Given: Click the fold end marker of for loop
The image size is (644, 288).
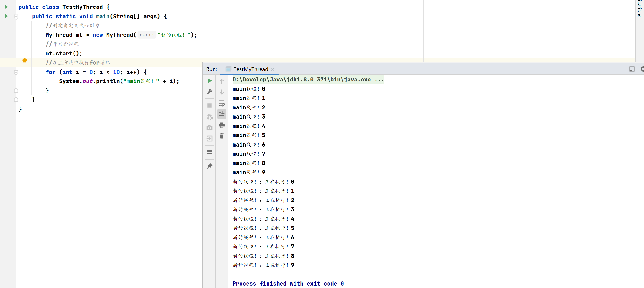Looking at the screenshot, I should (16, 91).
